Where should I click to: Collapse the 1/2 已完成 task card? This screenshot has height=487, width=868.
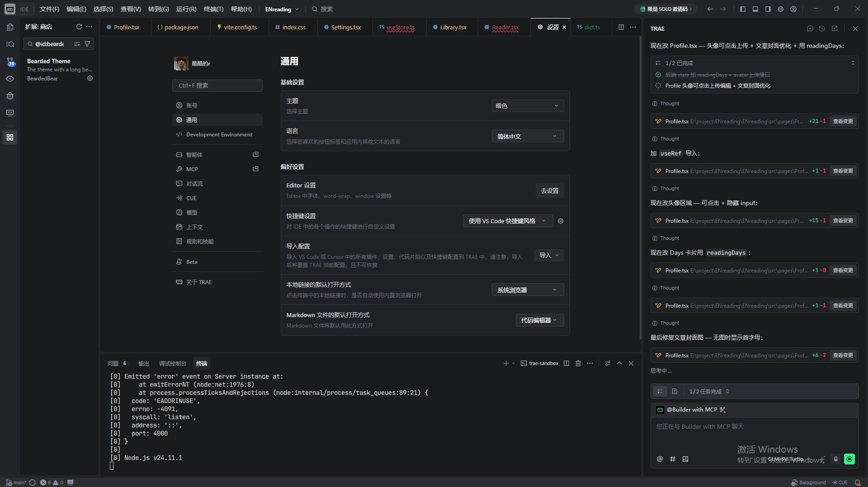pos(853,63)
